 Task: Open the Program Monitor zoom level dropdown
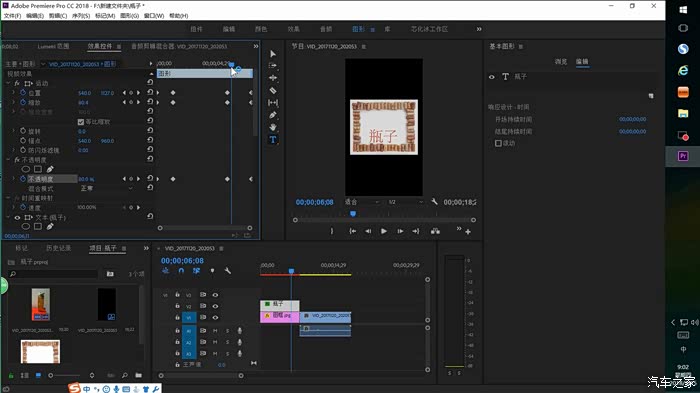pyautogui.click(x=362, y=202)
